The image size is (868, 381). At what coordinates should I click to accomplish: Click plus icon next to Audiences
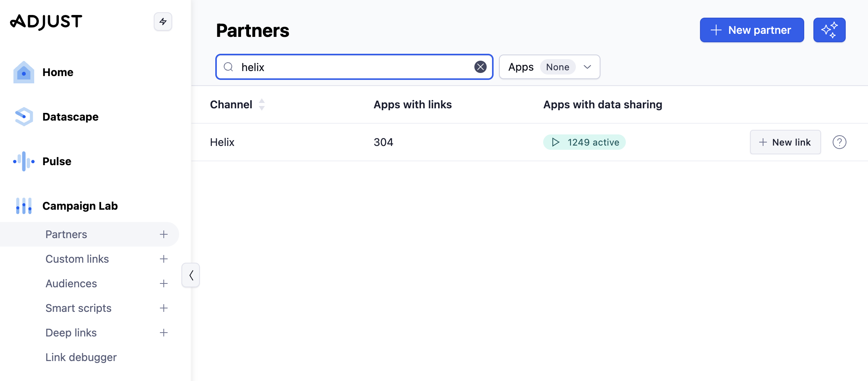click(x=164, y=283)
